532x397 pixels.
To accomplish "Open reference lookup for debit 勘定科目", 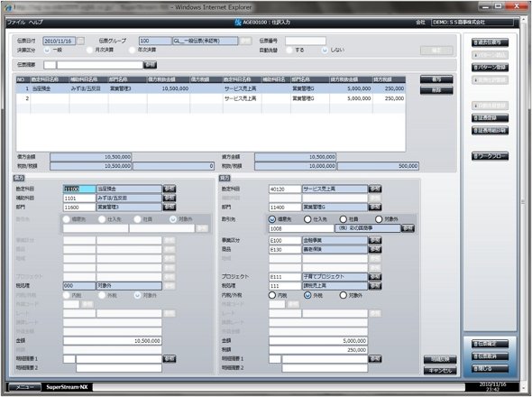I will point(170,189).
